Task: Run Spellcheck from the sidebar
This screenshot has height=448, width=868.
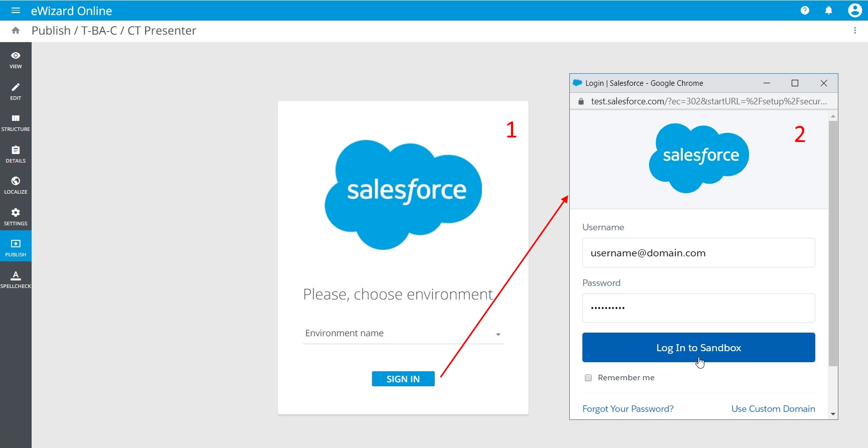Action: 16,279
